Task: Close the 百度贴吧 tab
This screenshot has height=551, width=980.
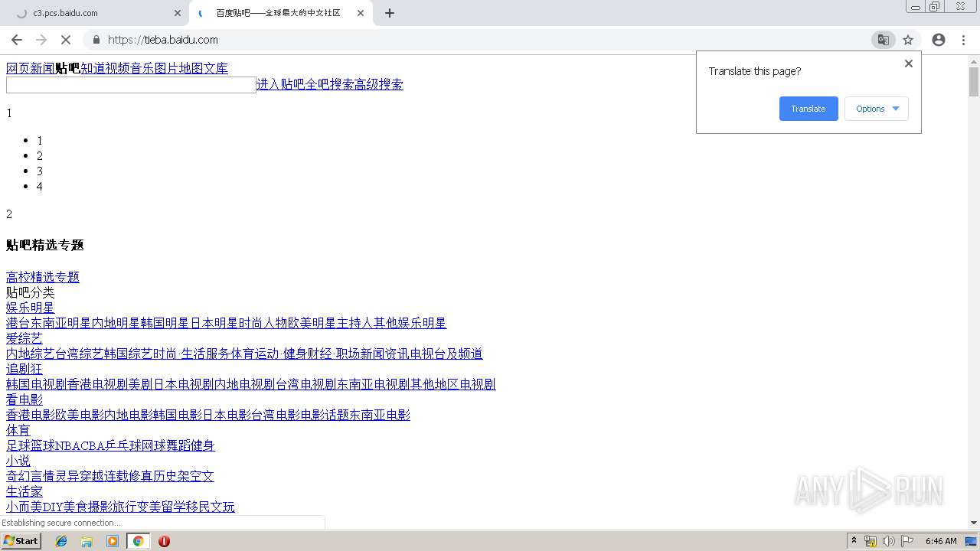Action: [x=361, y=13]
